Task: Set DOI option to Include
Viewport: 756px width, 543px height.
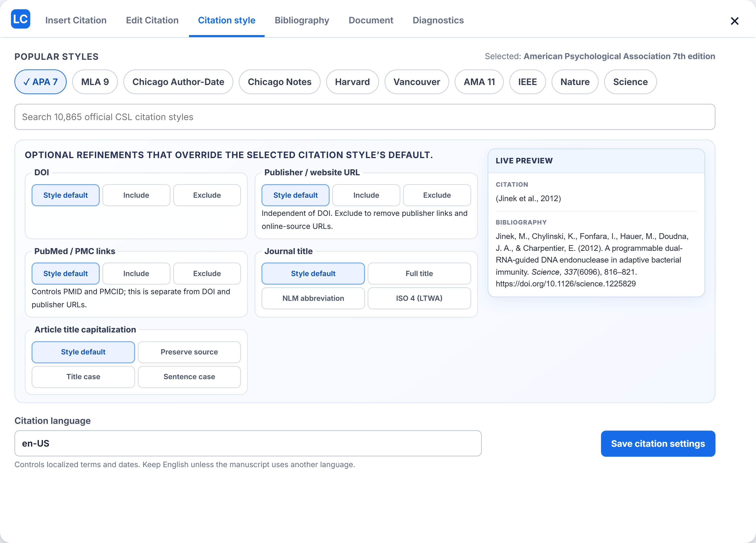Action: point(136,195)
